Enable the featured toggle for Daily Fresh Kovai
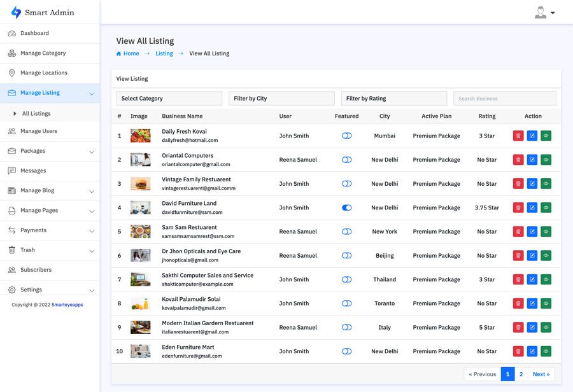Viewport: 573px width, 392px height. coord(346,136)
